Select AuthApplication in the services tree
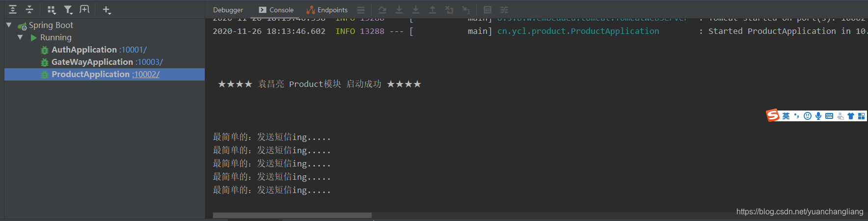 click(x=84, y=50)
